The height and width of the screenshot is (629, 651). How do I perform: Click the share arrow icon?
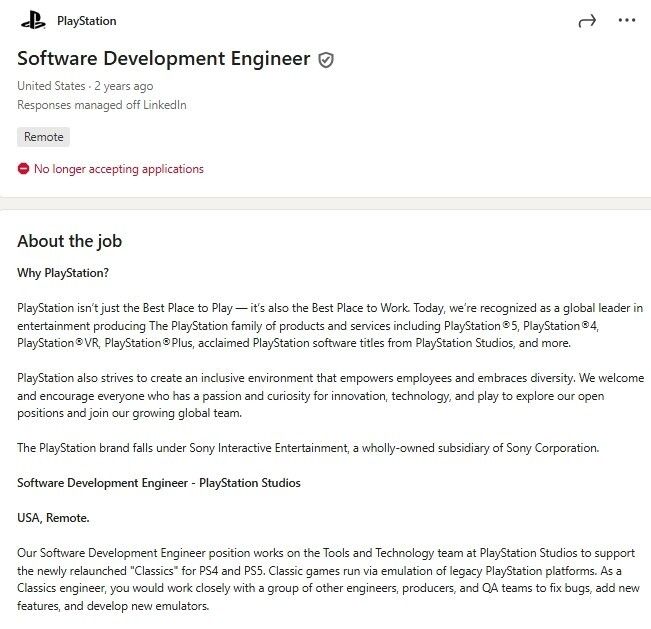[587, 20]
